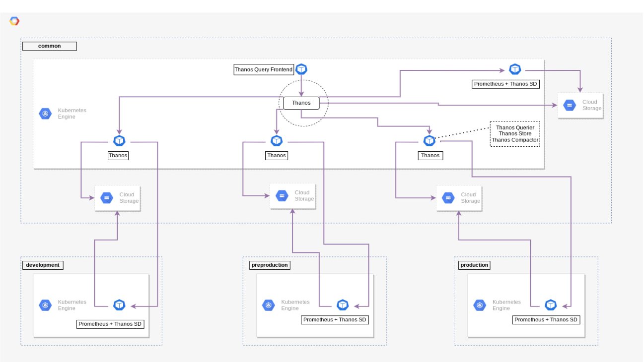
Task: Select the Thanos Query Frontend pod icon
Action: click(301, 69)
